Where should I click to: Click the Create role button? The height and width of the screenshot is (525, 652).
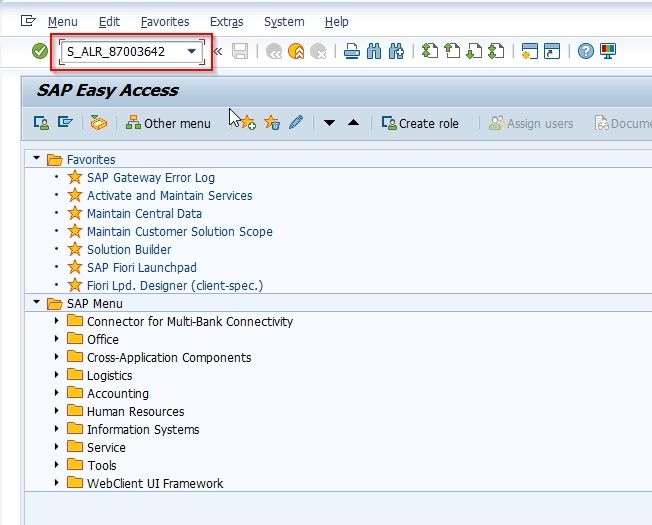[x=420, y=123]
